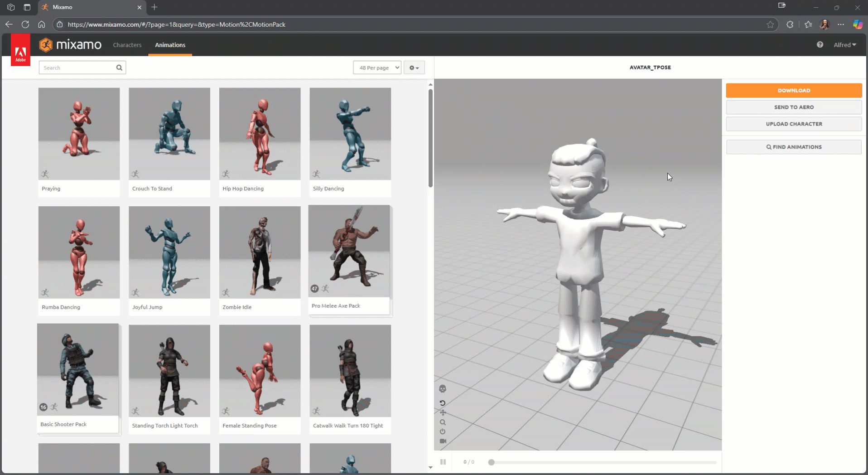The height and width of the screenshot is (475, 868).
Task: Click the pan (move arrows) icon in the viewer
Action: point(443,412)
